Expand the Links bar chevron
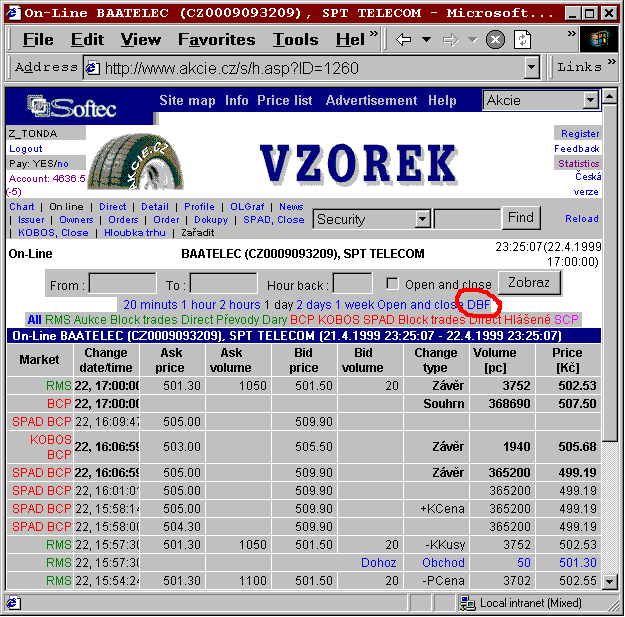The width and height of the screenshot is (625, 617). point(611,61)
